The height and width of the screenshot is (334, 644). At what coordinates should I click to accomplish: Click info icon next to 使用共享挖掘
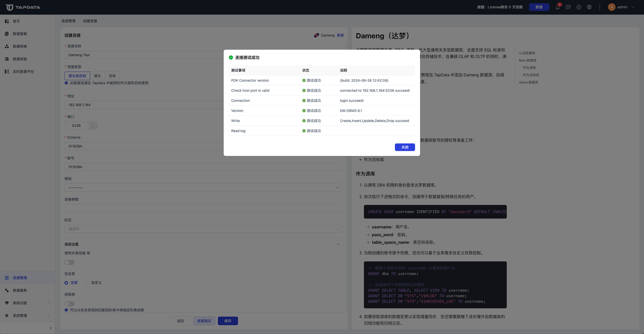coord(89,253)
